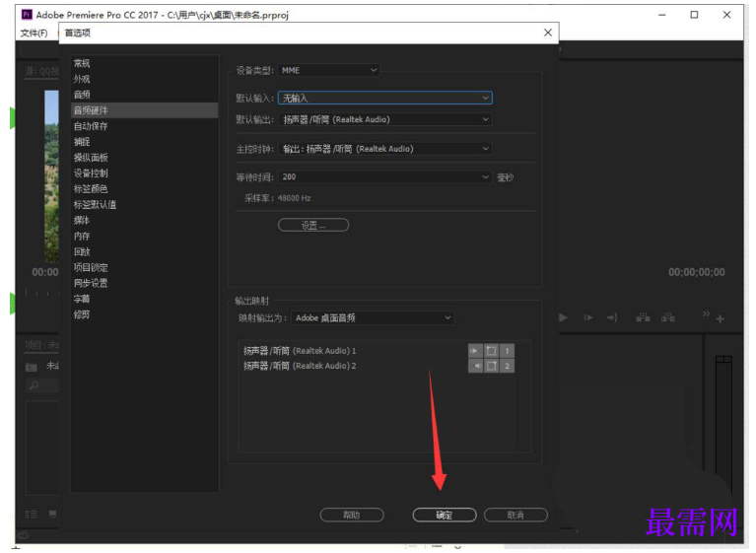Viewport: 756px width, 553px height.
Task: Click Step Forward icon in program monitor
Action: coord(588,317)
